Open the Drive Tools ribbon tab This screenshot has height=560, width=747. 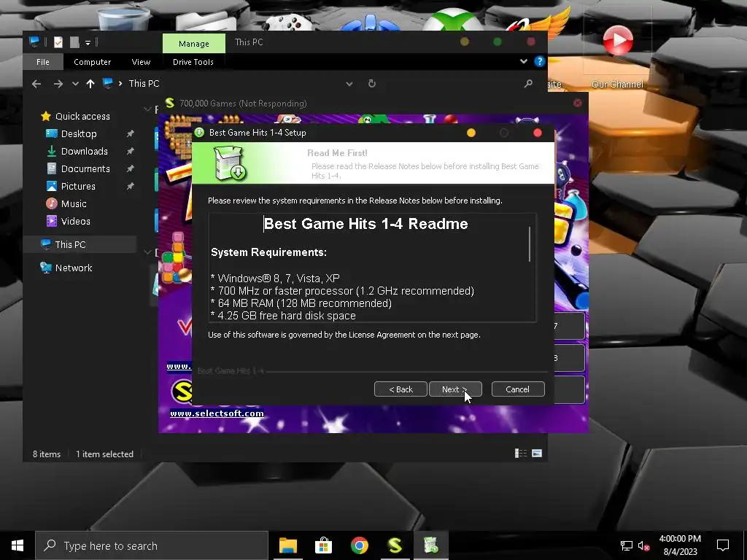click(x=193, y=62)
